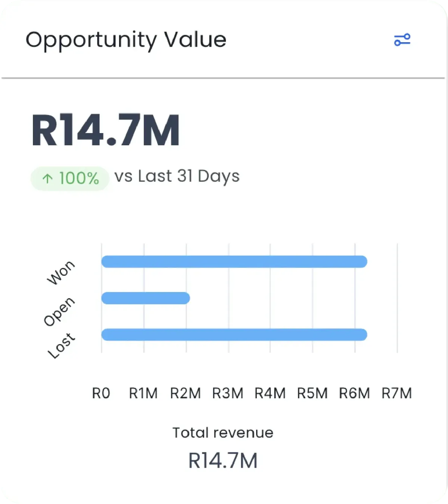Click the vs Last 31 Days text
This screenshot has width=448, height=504.
click(x=177, y=176)
